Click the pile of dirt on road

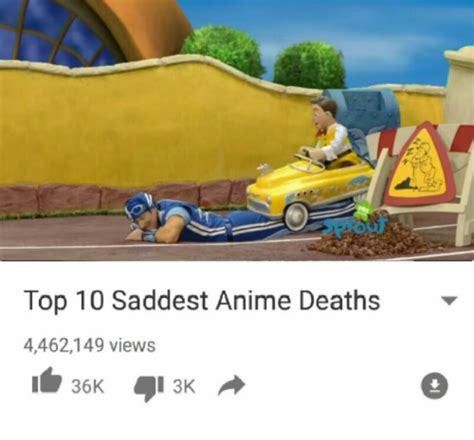click(x=373, y=240)
